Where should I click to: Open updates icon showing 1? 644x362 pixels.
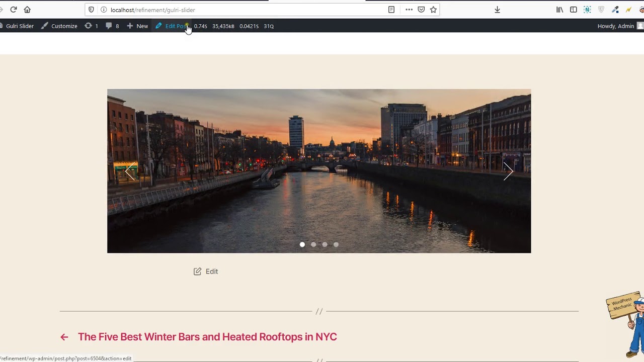point(91,26)
